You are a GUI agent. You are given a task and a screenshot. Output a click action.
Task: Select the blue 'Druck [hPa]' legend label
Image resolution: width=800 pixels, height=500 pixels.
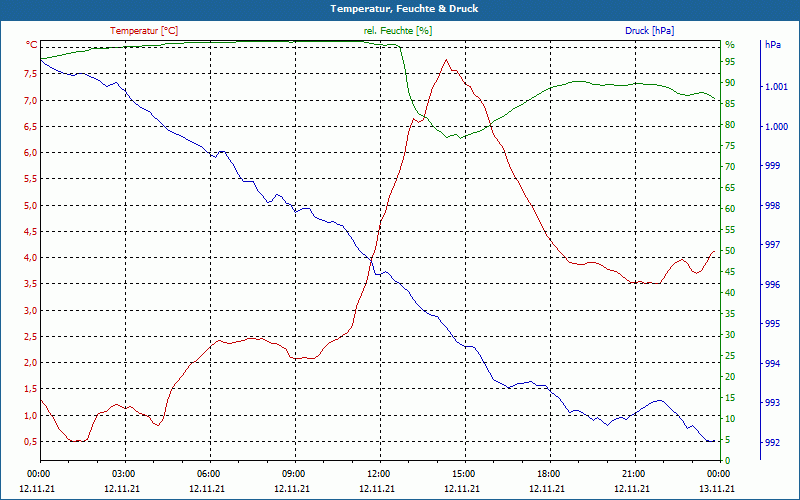[x=649, y=31]
